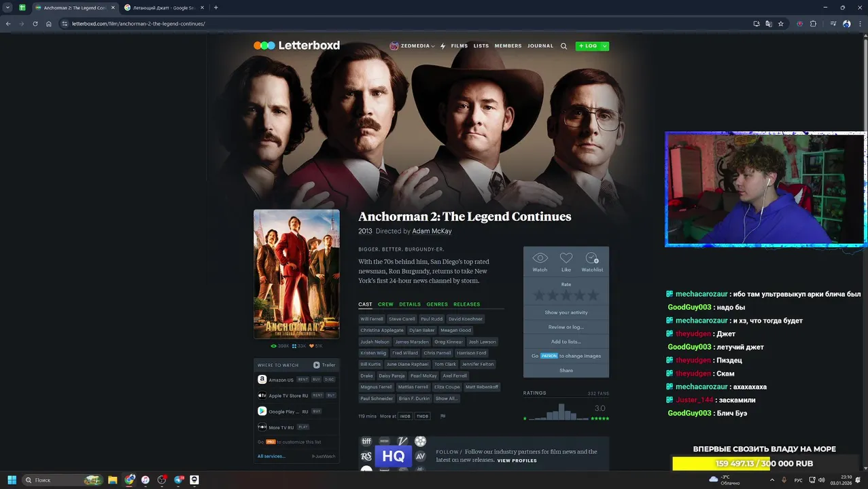
Task: Open Apple TV Store RU icon
Action: click(262, 395)
